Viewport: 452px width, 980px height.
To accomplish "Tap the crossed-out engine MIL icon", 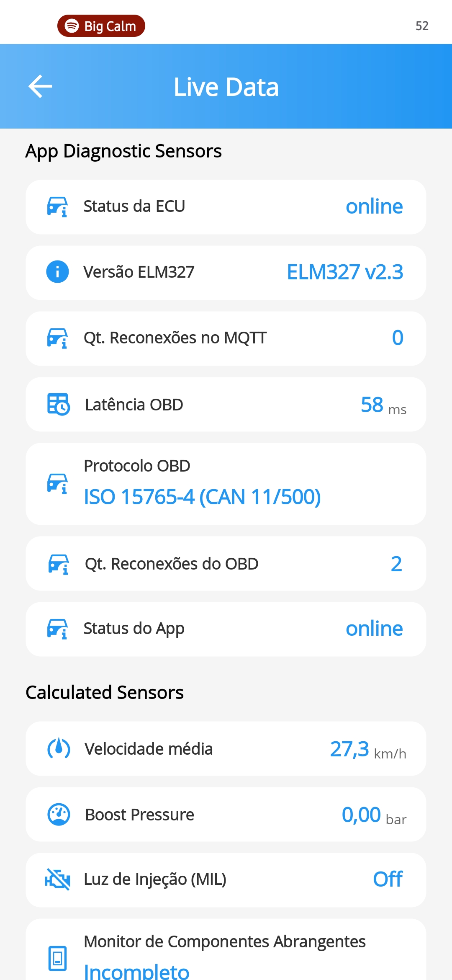I will tap(57, 879).
